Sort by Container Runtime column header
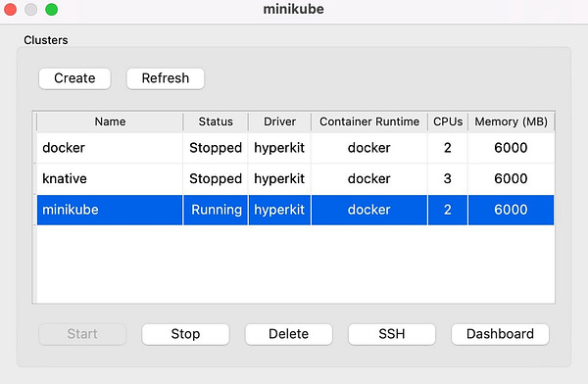The width and height of the screenshot is (588, 384). pos(369,121)
